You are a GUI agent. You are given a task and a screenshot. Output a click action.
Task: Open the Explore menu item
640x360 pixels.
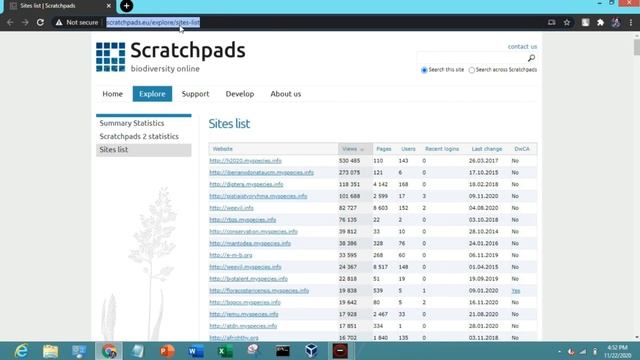[152, 94]
